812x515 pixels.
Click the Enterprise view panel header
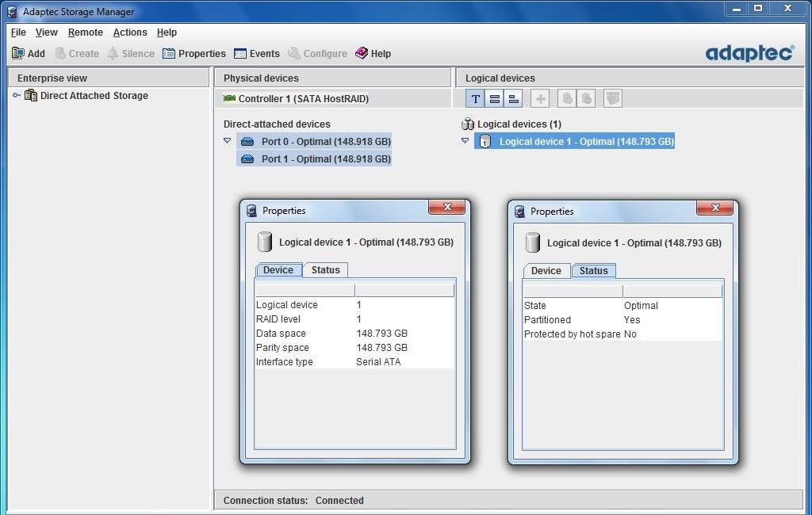pos(109,78)
